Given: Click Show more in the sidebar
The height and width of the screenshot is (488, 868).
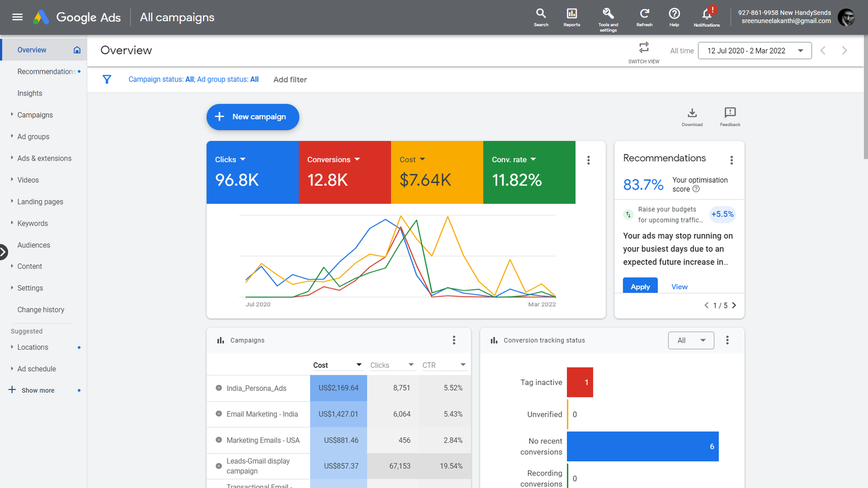Looking at the screenshot, I should point(38,390).
